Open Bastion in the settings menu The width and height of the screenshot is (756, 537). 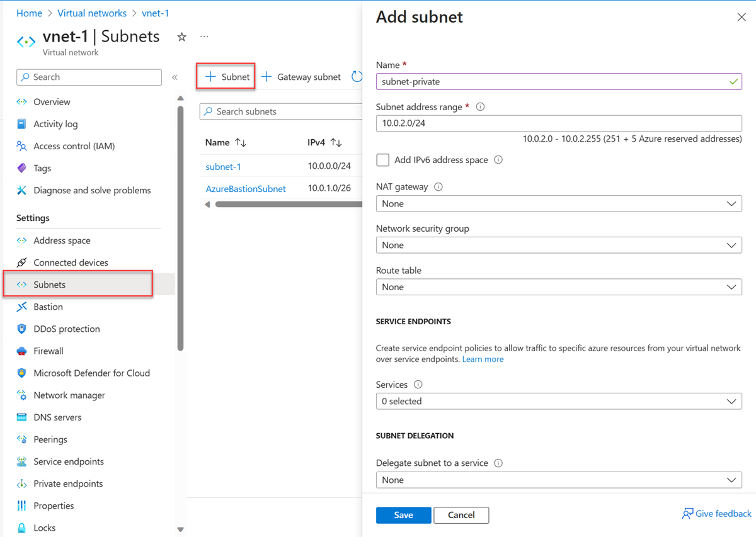[48, 307]
